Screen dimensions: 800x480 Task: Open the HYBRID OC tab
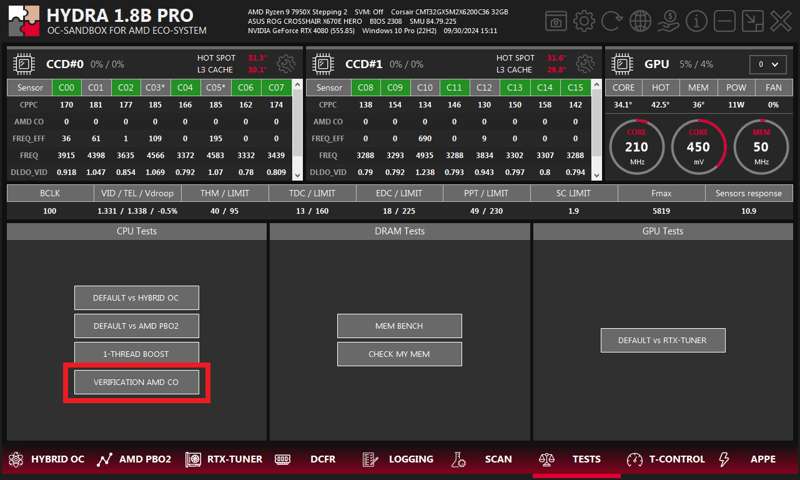(46, 460)
